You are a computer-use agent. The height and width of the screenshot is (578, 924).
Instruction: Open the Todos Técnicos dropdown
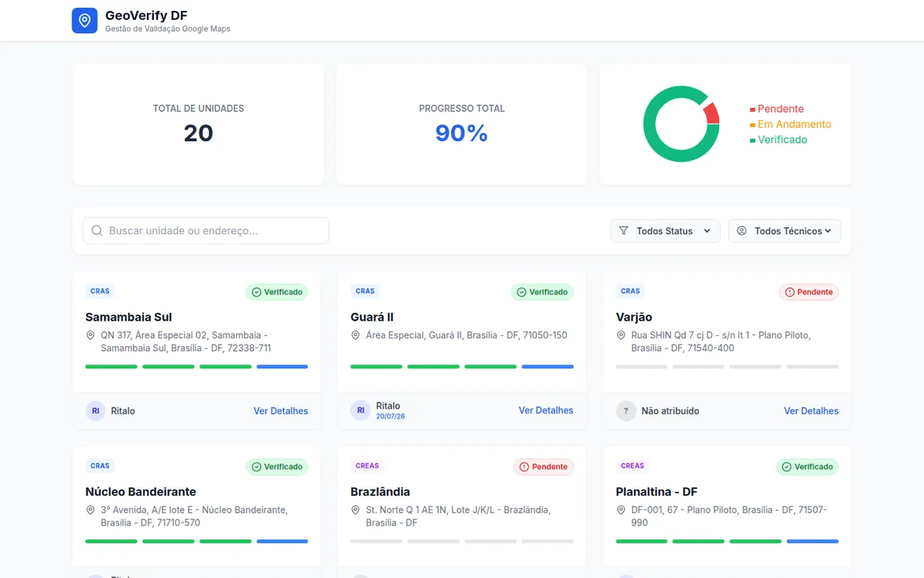pos(785,230)
